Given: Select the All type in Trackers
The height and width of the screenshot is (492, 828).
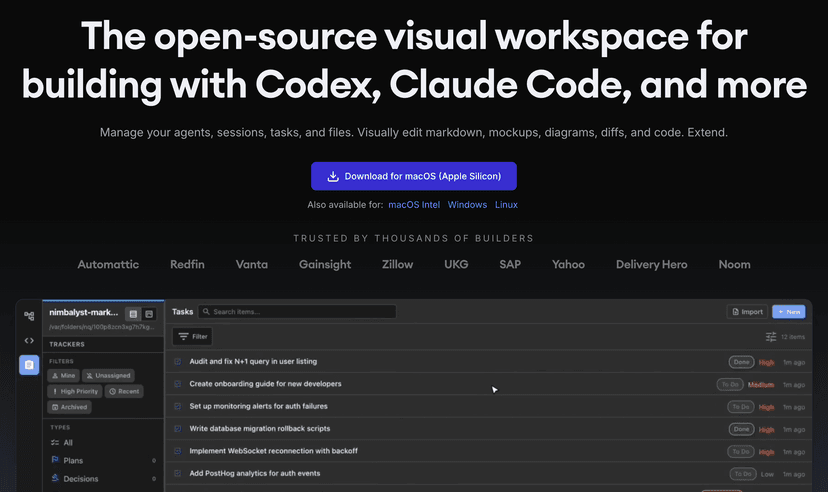Looking at the screenshot, I should click(x=103, y=443).
